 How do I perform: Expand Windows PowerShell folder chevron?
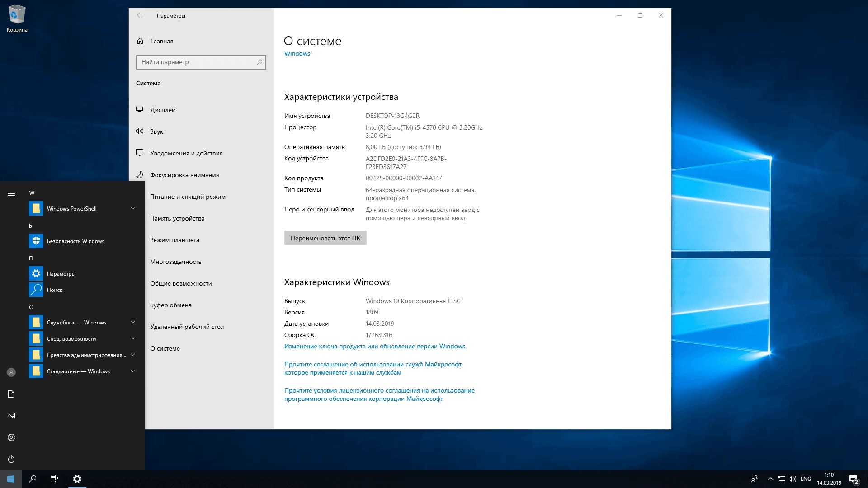pyautogui.click(x=133, y=208)
